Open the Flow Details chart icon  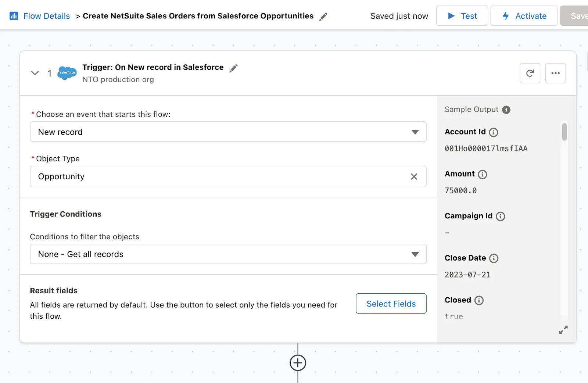(14, 16)
